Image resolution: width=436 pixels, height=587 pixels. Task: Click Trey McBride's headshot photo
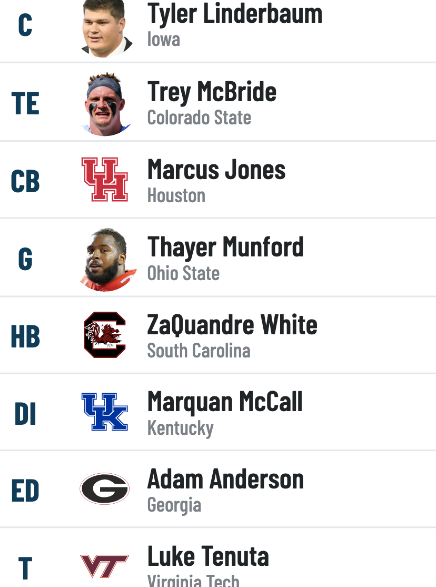[106, 104]
